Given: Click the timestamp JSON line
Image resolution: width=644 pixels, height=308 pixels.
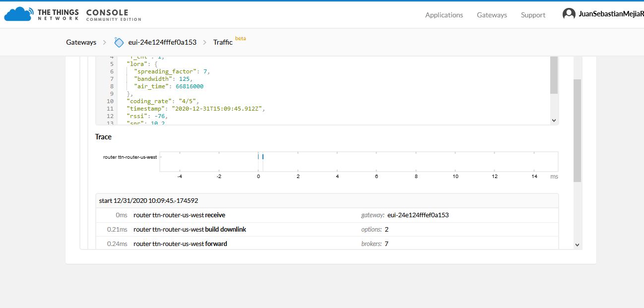Looking at the screenshot, I should pyautogui.click(x=196, y=109).
